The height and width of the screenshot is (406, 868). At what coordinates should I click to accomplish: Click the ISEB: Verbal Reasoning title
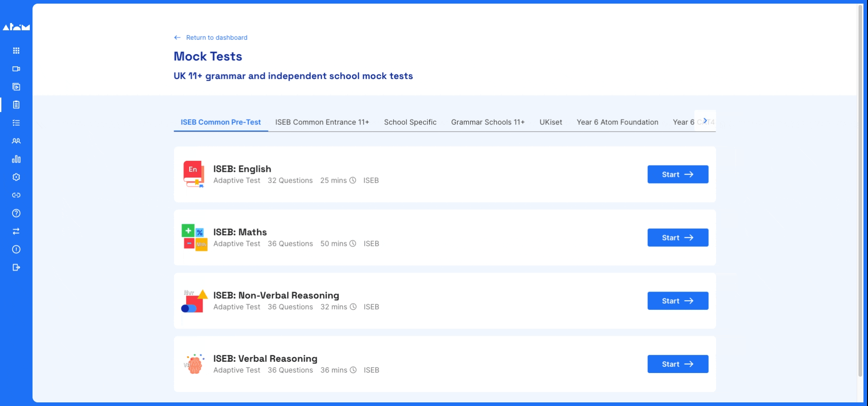pyautogui.click(x=265, y=359)
